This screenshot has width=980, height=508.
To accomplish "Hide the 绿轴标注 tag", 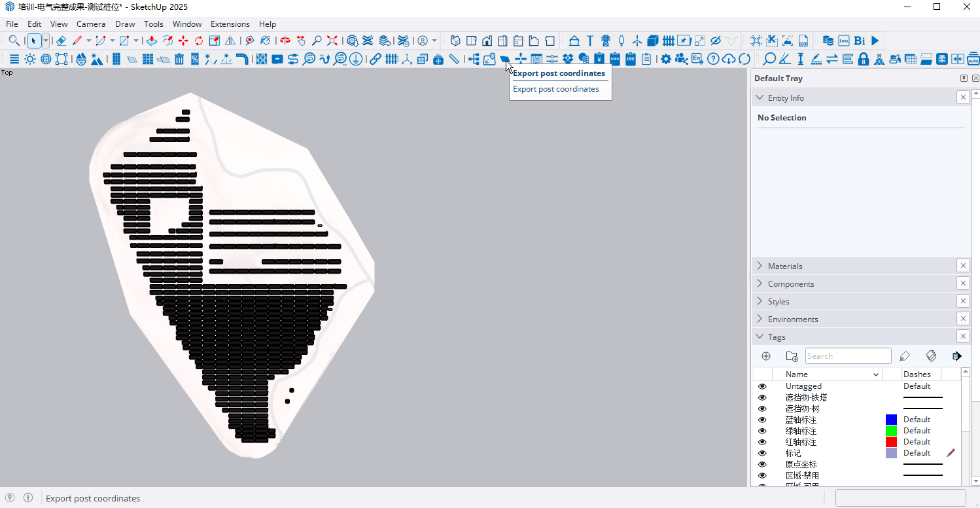I will pos(762,431).
